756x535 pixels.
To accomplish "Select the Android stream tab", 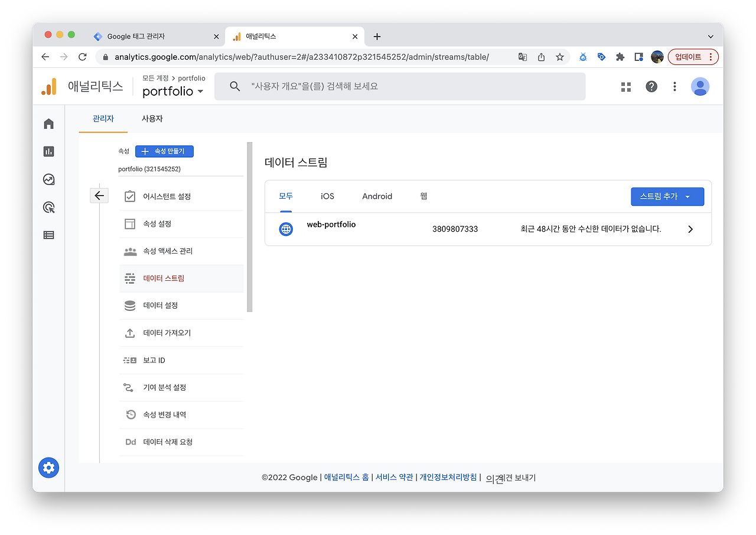I will pos(377,196).
